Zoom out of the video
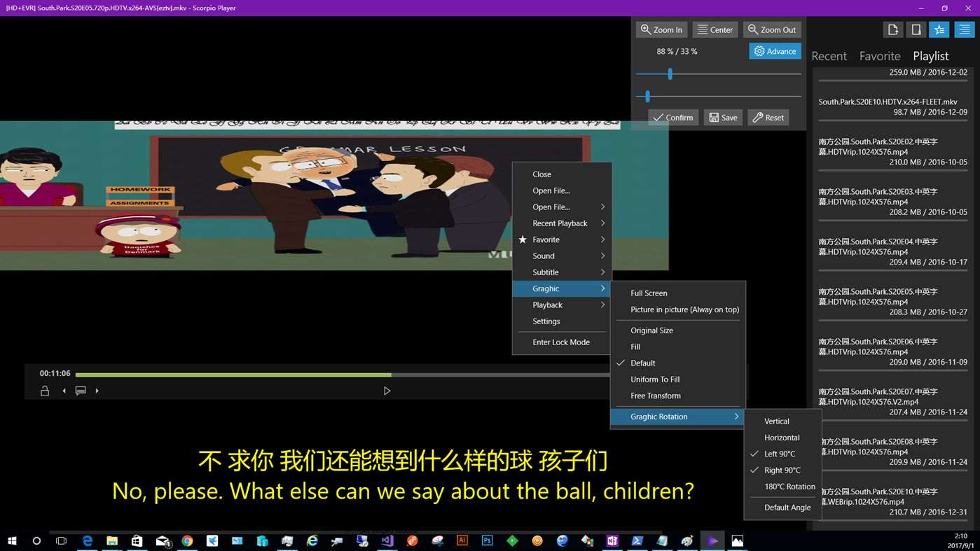Viewport: 980px width, 551px height. coord(772,29)
